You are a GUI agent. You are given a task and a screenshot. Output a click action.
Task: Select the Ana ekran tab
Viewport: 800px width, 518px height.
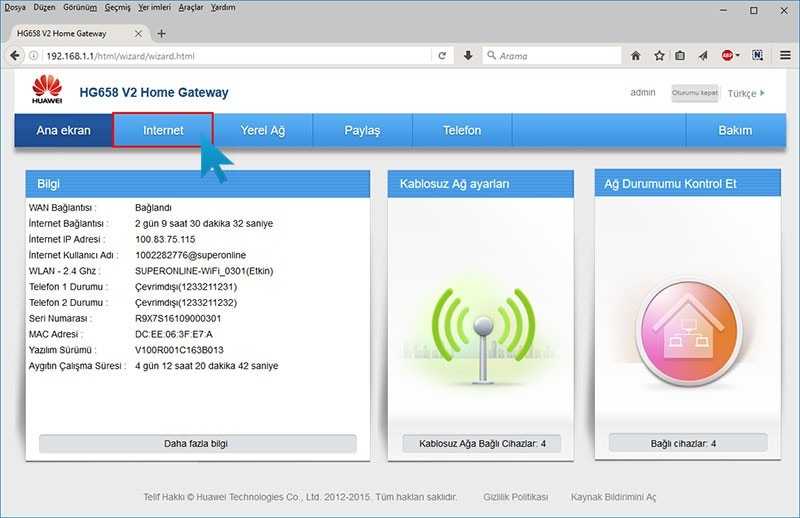click(x=63, y=130)
